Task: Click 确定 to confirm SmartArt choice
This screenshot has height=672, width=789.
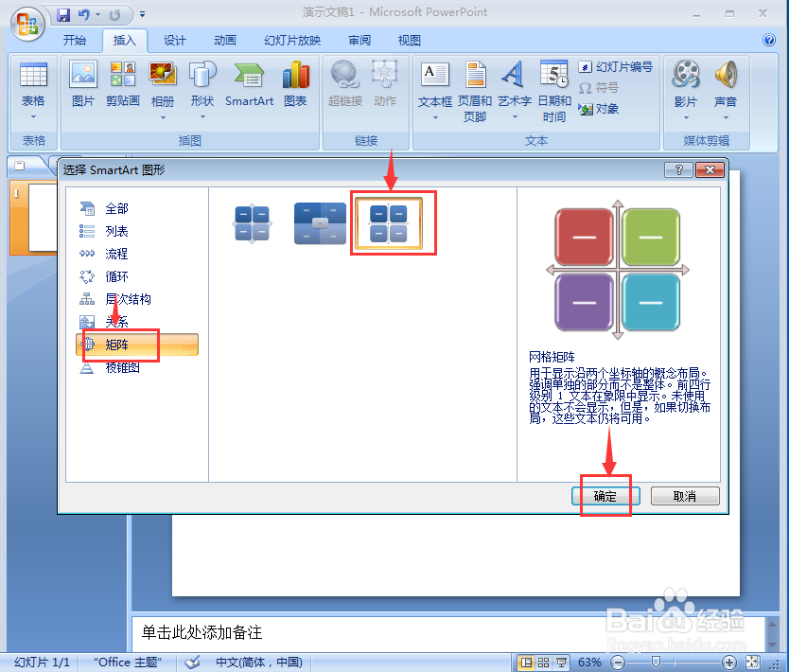Action: pyautogui.click(x=605, y=496)
